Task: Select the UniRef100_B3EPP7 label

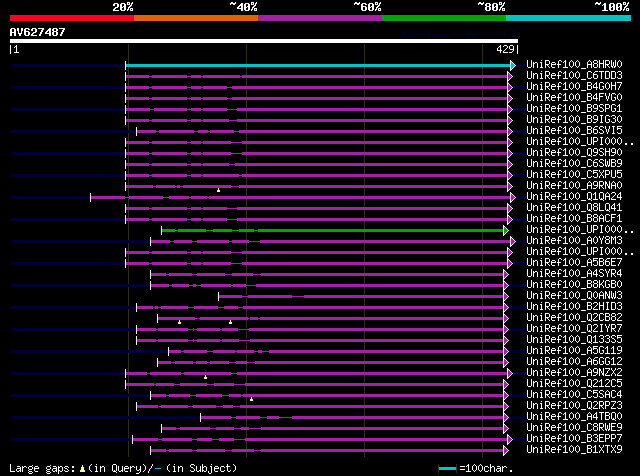Action: click(574, 439)
